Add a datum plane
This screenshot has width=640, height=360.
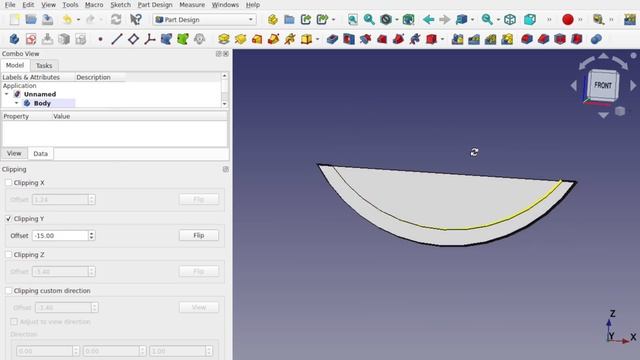(133, 39)
